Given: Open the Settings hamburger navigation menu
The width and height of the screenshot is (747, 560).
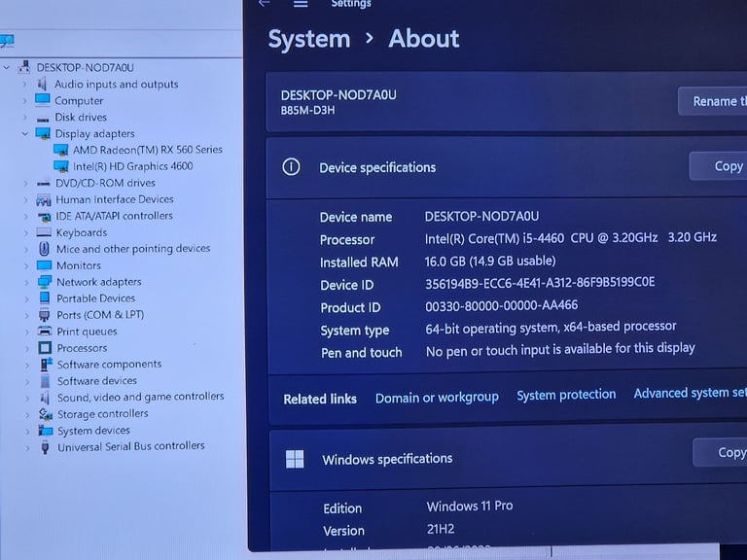Looking at the screenshot, I should (301, 4).
